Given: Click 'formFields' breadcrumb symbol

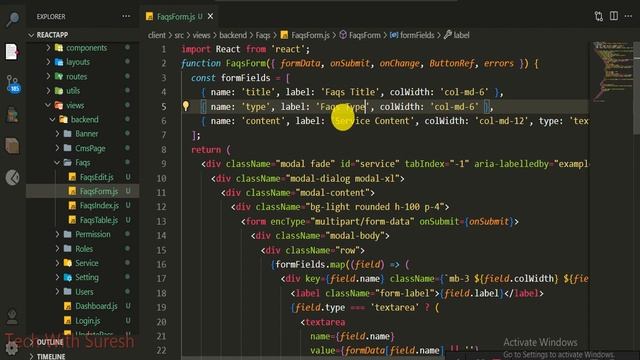Looking at the screenshot, I should [x=417, y=35].
